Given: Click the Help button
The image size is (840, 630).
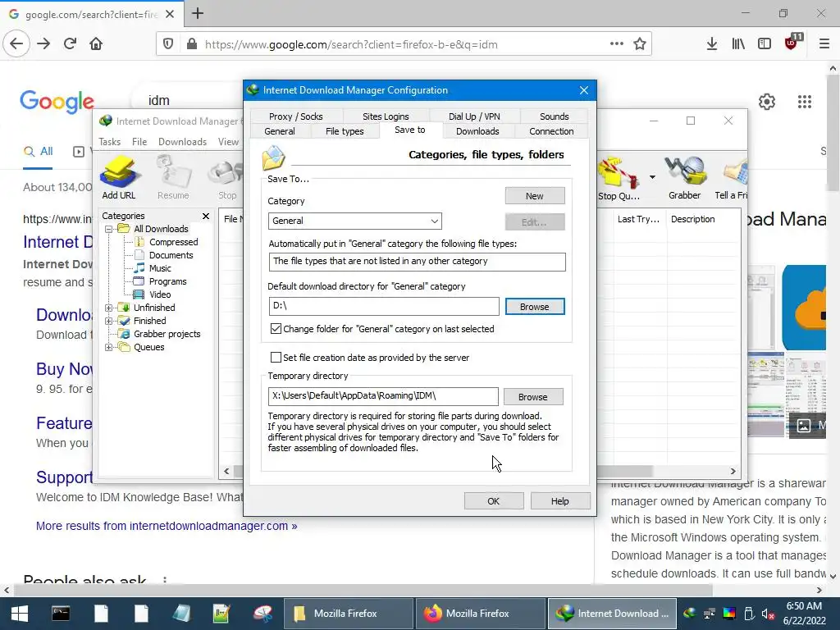Looking at the screenshot, I should pyautogui.click(x=559, y=501).
